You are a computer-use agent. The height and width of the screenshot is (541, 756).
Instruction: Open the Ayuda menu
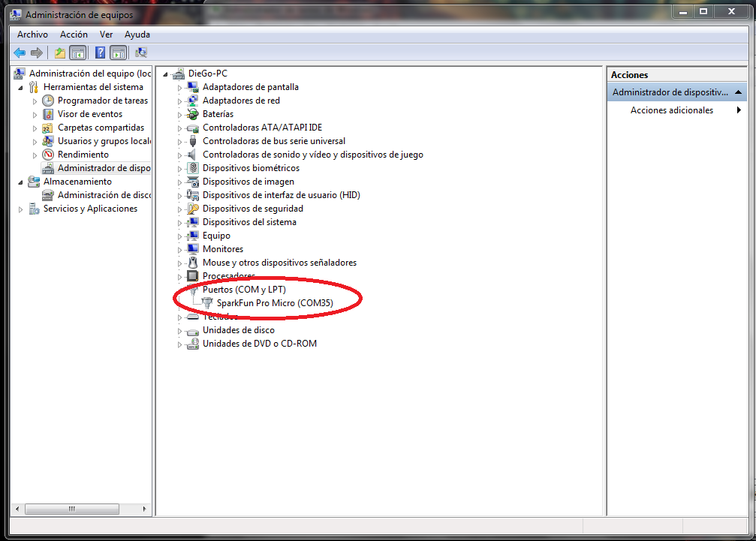click(x=137, y=35)
